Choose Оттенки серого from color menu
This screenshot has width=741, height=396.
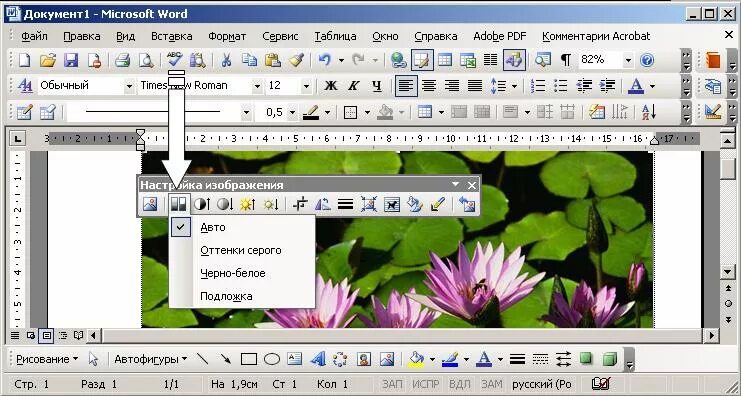click(x=241, y=250)
